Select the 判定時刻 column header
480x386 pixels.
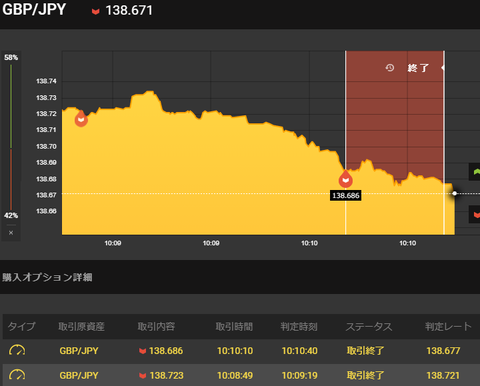pyautogui.click(x=299, y=326)
